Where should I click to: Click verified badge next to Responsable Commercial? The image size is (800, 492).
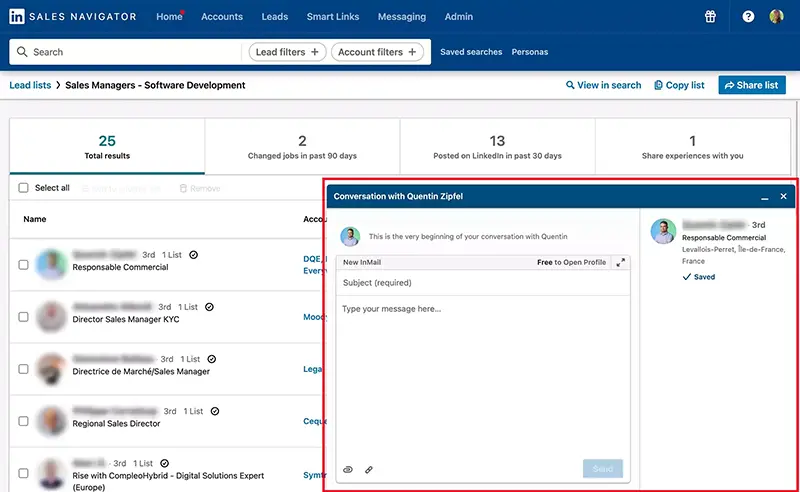click(193, 255)
